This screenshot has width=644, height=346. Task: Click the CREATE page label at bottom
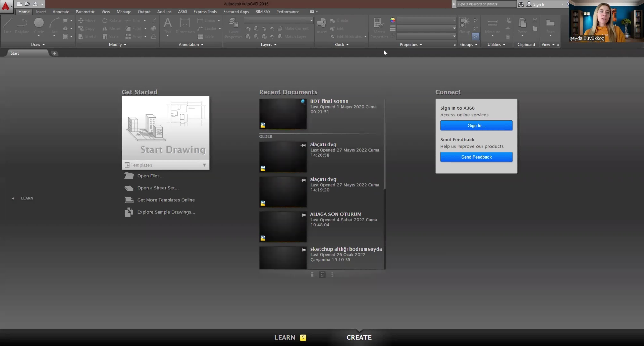pos(359,337)
